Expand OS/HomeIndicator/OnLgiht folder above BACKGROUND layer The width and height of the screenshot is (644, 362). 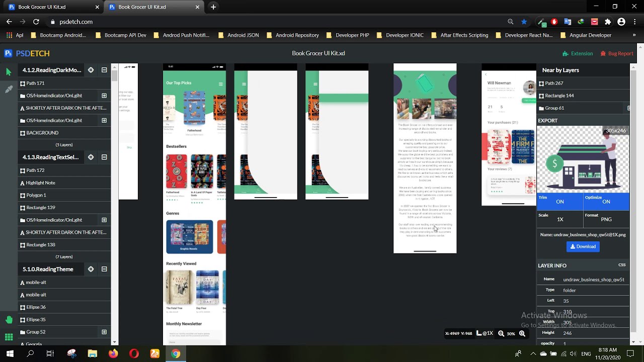tap(104, 120)
